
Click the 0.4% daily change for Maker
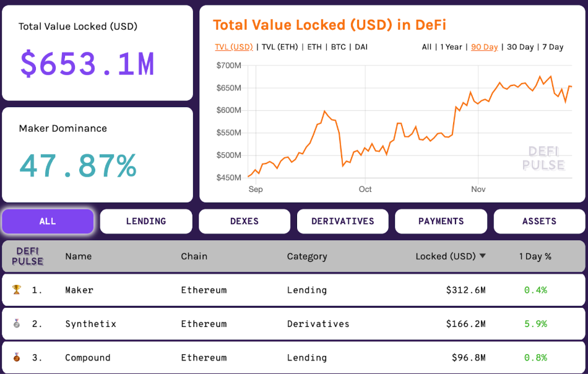535,290
